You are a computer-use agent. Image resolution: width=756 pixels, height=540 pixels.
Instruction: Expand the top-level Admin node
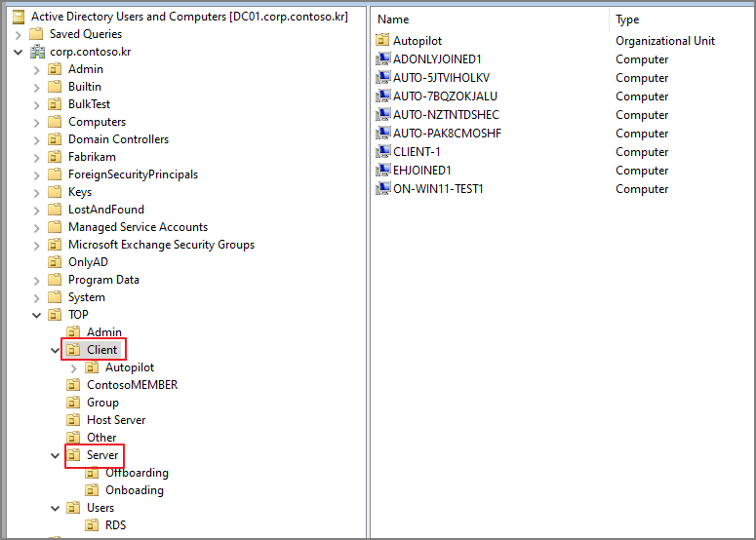pyautogui.click(x=37, y=70)
